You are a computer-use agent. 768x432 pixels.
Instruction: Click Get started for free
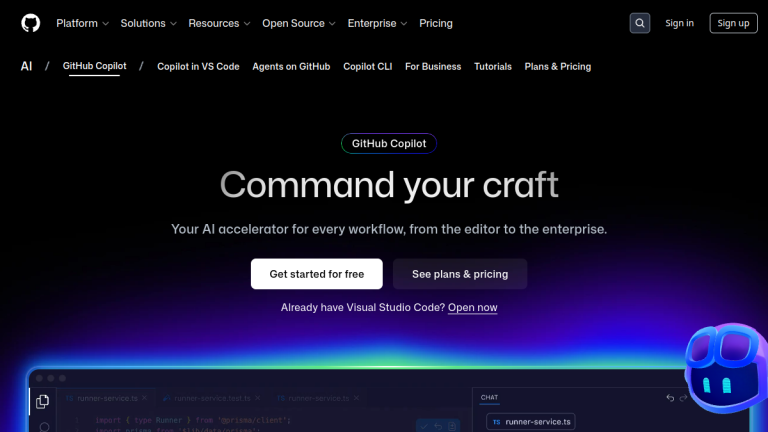317,274
